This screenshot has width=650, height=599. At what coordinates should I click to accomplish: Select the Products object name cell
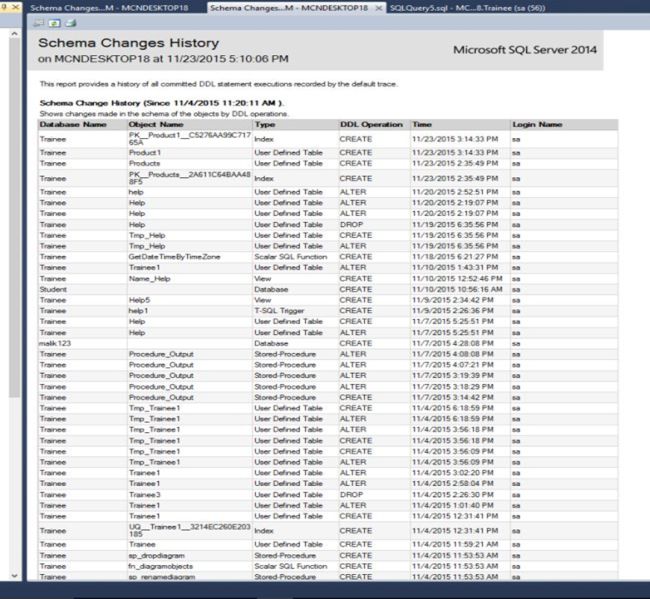(144, 163)
